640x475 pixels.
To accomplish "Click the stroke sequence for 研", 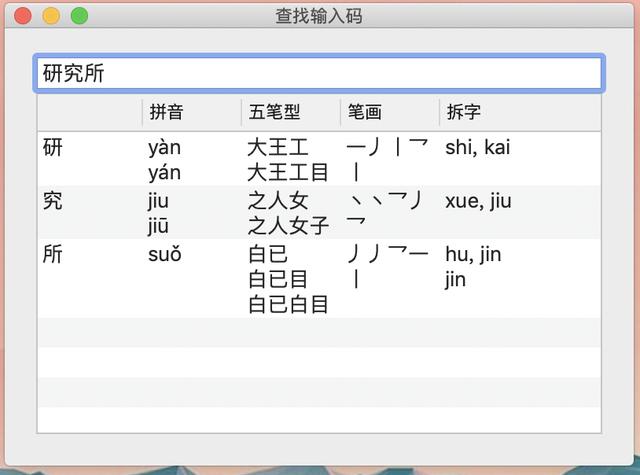I will click(x=387, y=159).
